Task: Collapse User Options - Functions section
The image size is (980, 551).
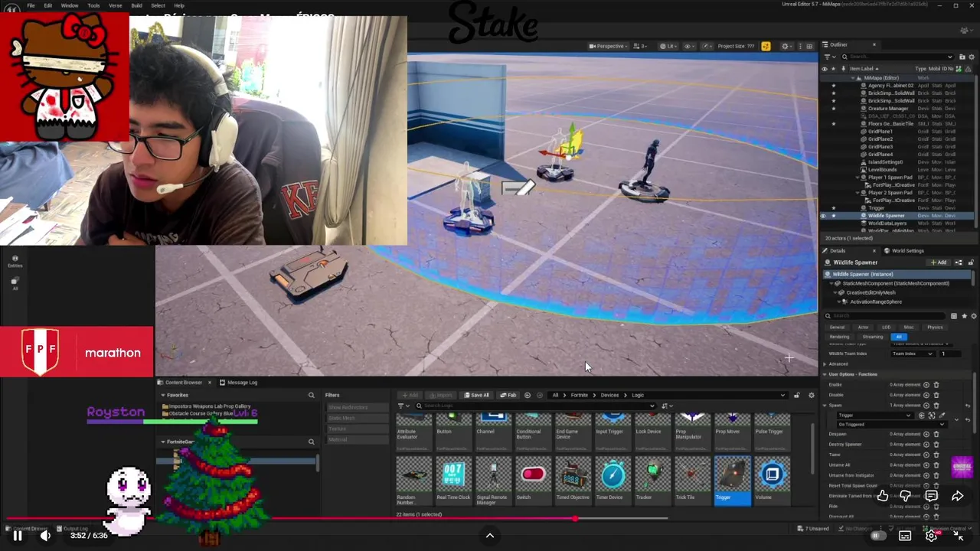Action: 825,374
